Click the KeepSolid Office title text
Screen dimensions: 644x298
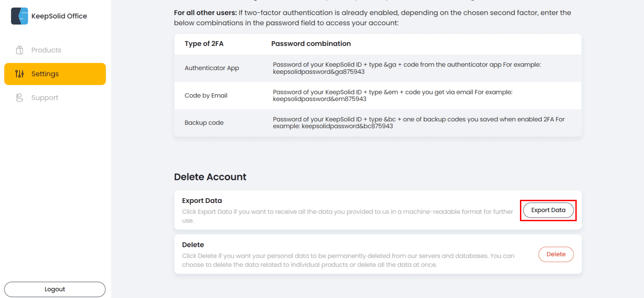(x=59, y=16)
